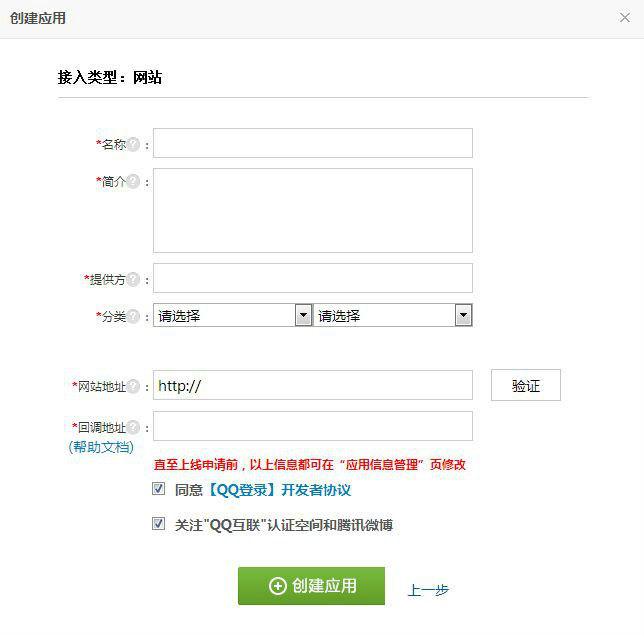This screenshot has height=638, width=644.
Task: Open the second 请选择 subcategory dropdown
Action: tap(393, 315)
